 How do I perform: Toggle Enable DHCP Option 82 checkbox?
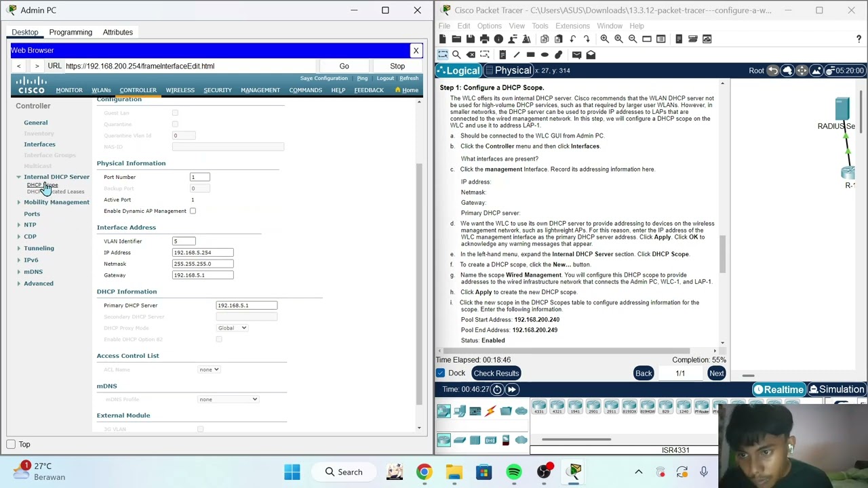(218, 339)
